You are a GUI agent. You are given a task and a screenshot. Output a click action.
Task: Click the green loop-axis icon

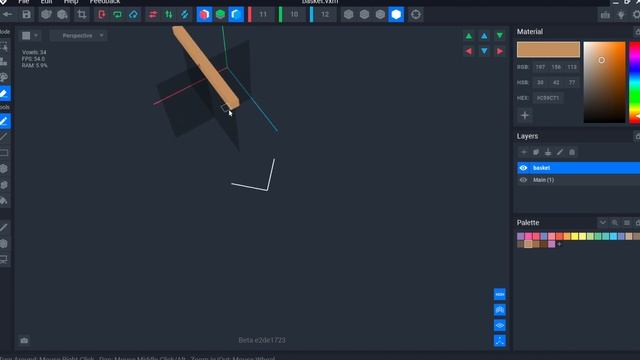pyautogui.click(x=118, y=15)
